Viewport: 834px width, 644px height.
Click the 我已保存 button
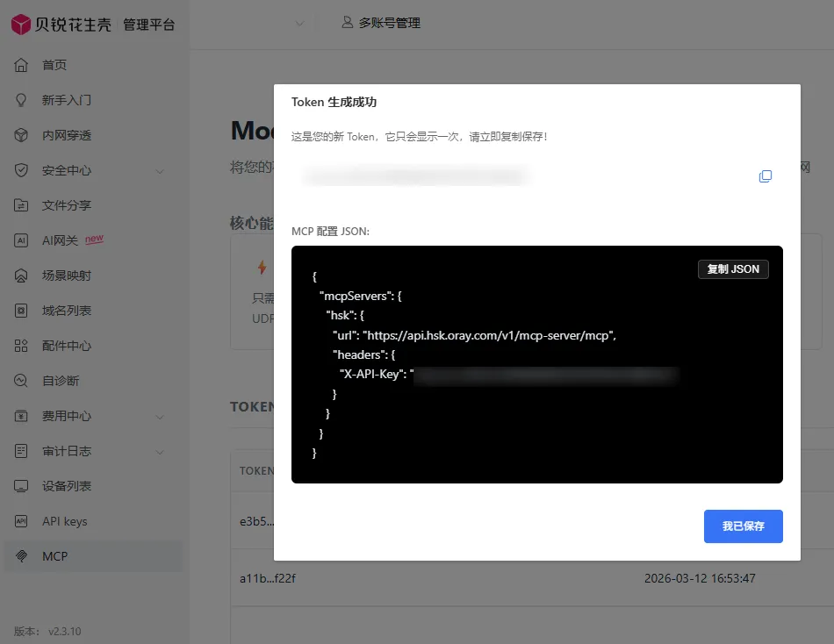(743, 526)
